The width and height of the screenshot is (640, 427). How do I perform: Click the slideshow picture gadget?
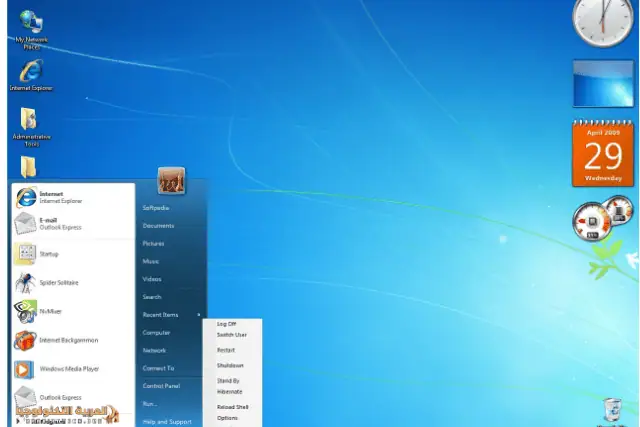pos(603,84)
